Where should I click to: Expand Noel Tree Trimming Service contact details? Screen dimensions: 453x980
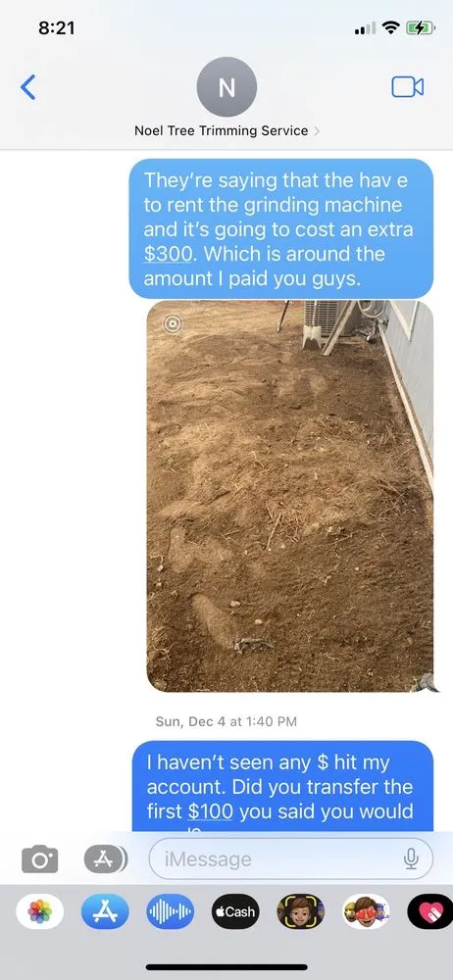(x=226, y=130)
